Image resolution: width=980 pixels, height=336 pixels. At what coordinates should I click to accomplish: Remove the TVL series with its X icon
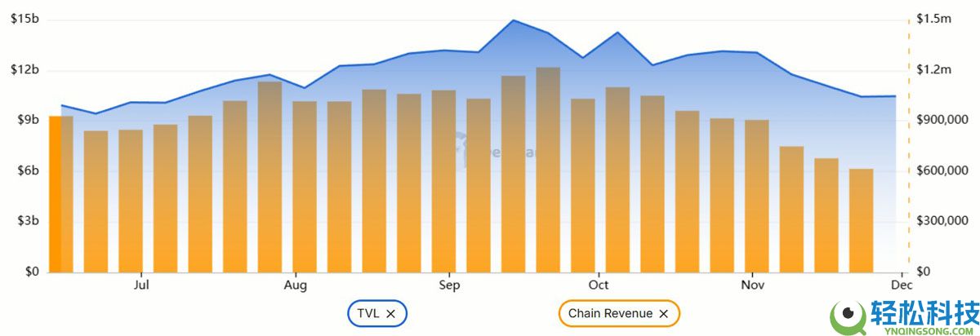point(391,313)
